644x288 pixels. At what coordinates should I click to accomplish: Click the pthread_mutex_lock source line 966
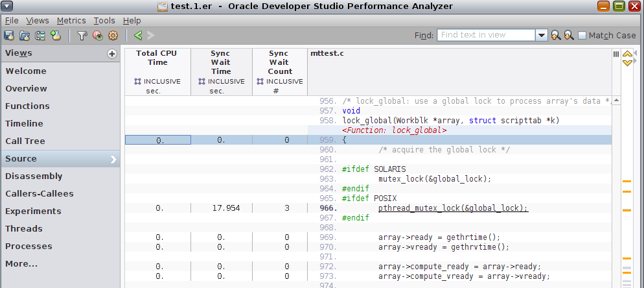pos(453,208)
